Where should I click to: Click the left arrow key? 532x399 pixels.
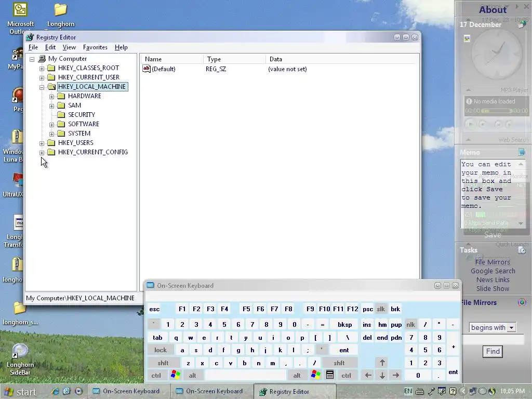point(368,375)
